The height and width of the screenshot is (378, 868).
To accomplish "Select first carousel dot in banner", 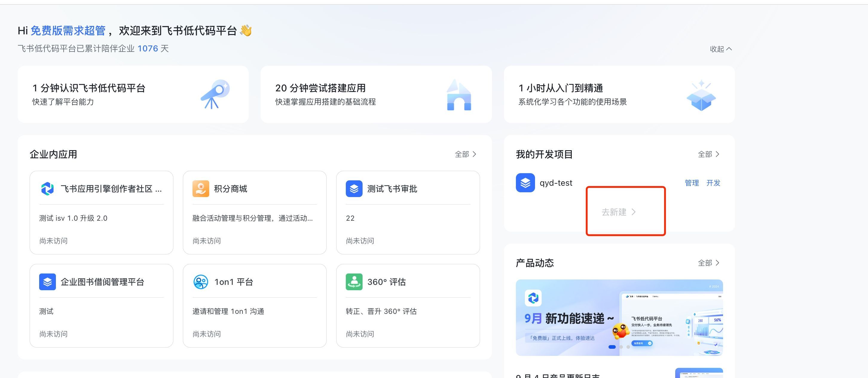I will pos(612,347).
